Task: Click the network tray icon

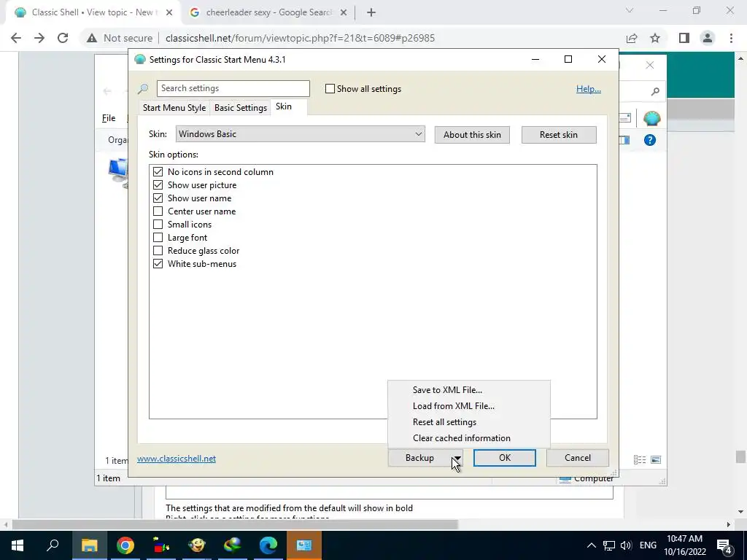Action: [x=609, y=545]
